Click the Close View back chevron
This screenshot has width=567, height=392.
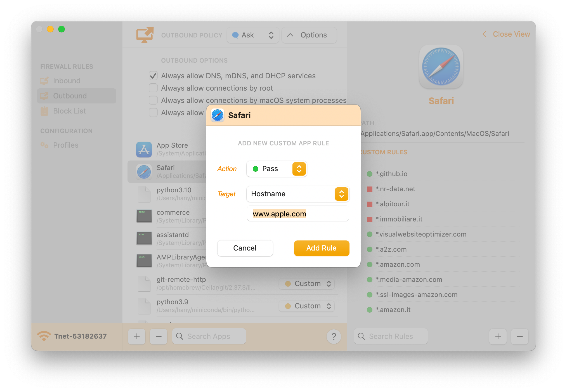pos(484,34)
